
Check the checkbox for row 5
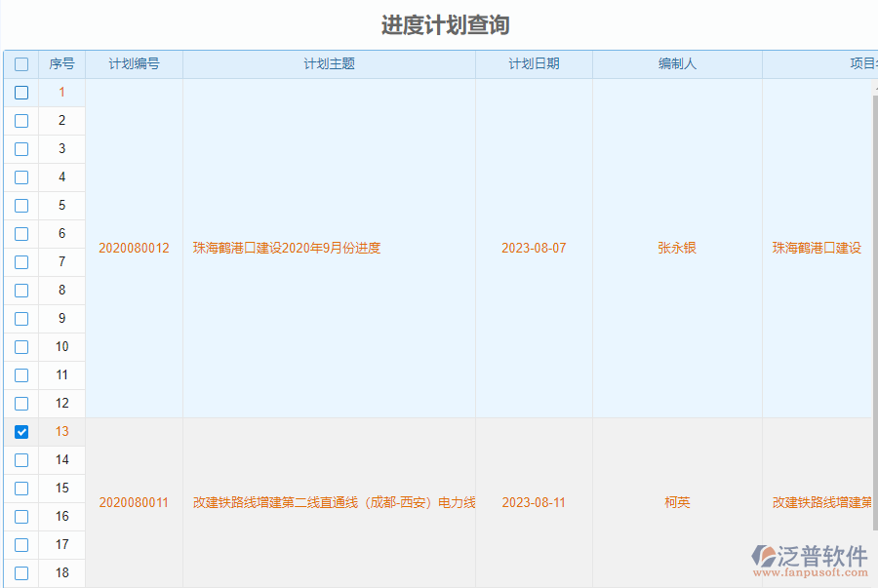click(x=21, y=205)
